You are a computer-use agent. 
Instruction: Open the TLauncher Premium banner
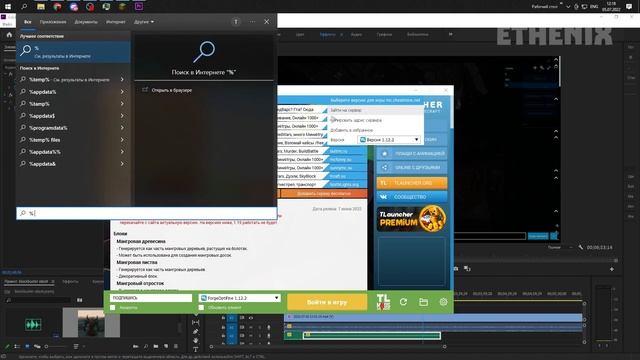coord(412,219)
